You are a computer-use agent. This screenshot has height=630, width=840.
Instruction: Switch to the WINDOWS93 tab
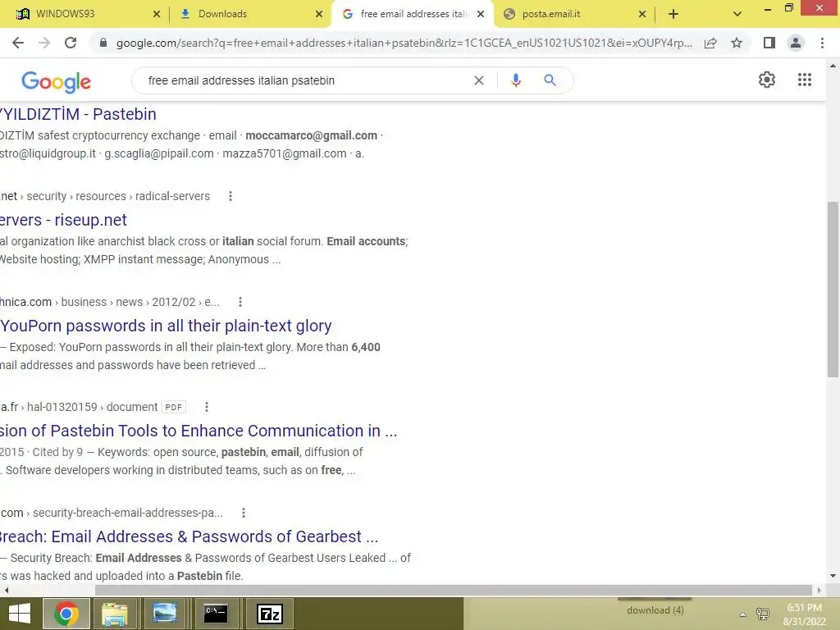coord(65,14)
